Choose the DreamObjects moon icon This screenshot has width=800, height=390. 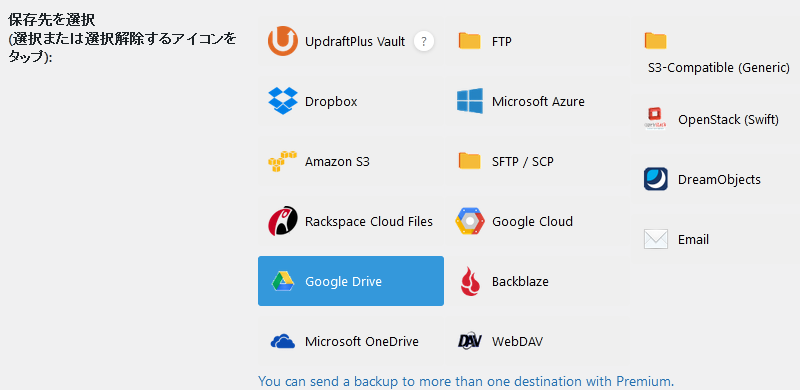(656, 179)
